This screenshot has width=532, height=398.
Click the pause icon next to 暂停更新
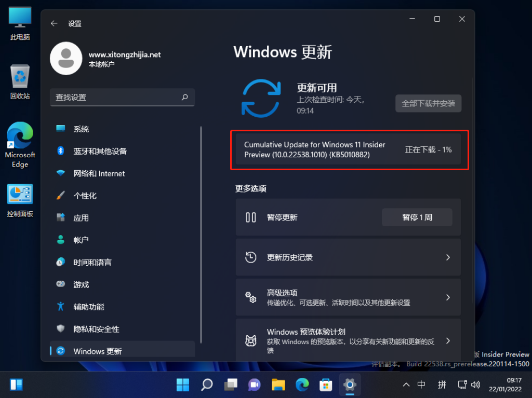251,217
